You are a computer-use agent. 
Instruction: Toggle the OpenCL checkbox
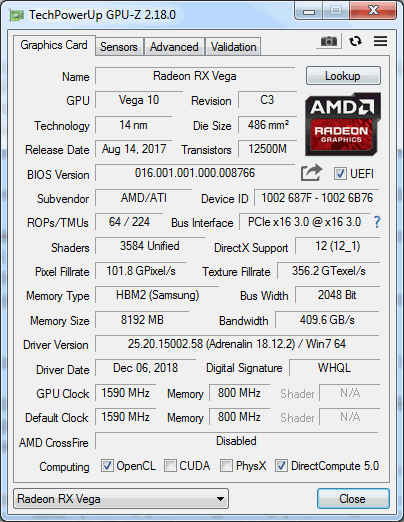click(x=107, y=466)
